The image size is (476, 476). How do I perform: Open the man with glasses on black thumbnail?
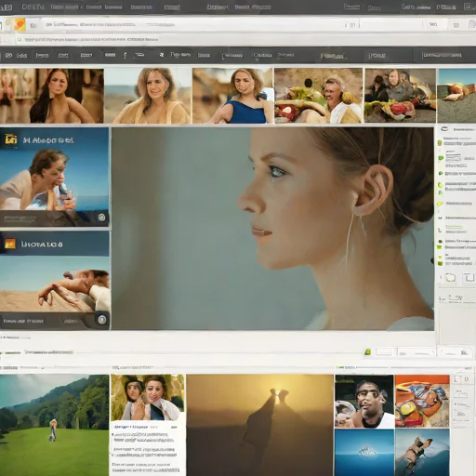click(x=364, y=402)
